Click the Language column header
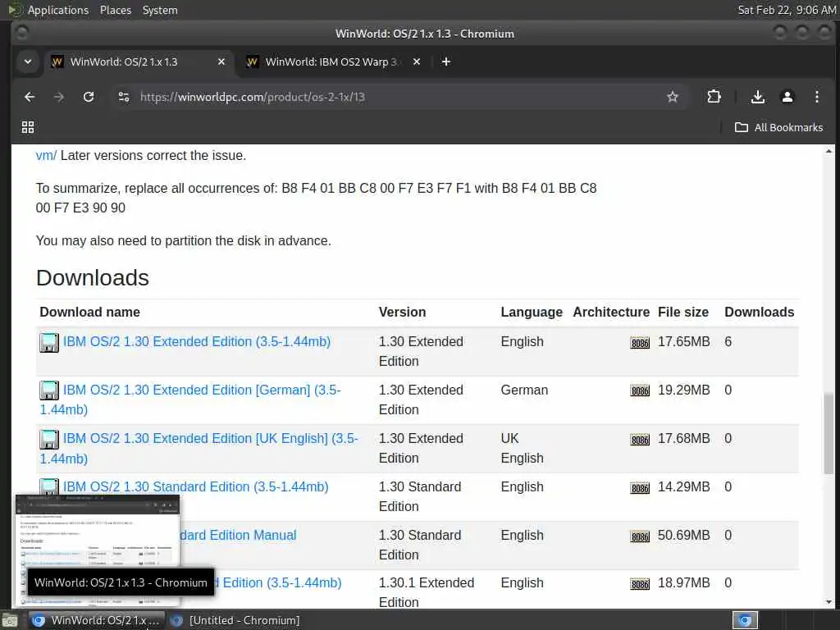Screen dimensions: 840x630 pyautogui.click(x=532, y=312)
